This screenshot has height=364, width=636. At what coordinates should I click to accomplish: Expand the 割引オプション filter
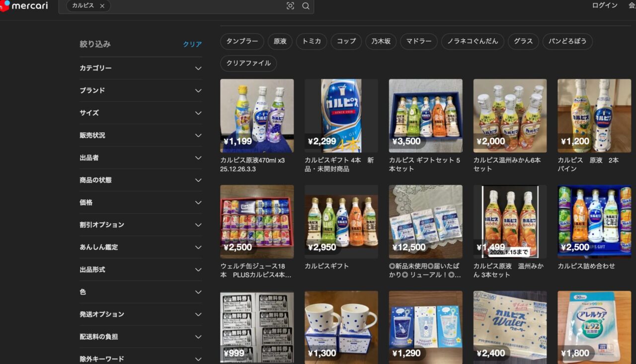pos(141,225)
